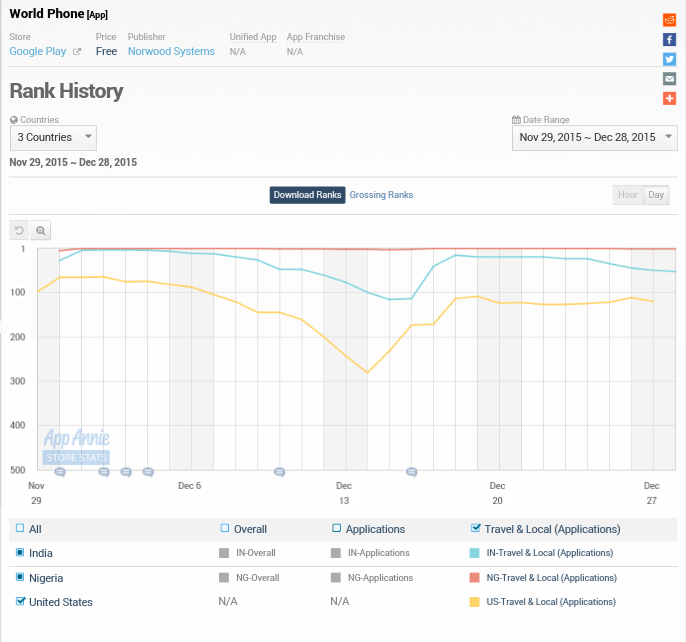Share by email envelope icon
This screenshot has height=642, width=686.
click(x=669, y=78)
